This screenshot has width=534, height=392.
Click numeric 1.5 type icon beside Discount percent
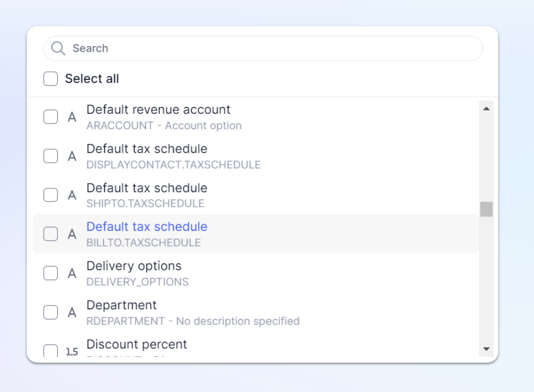72,352
